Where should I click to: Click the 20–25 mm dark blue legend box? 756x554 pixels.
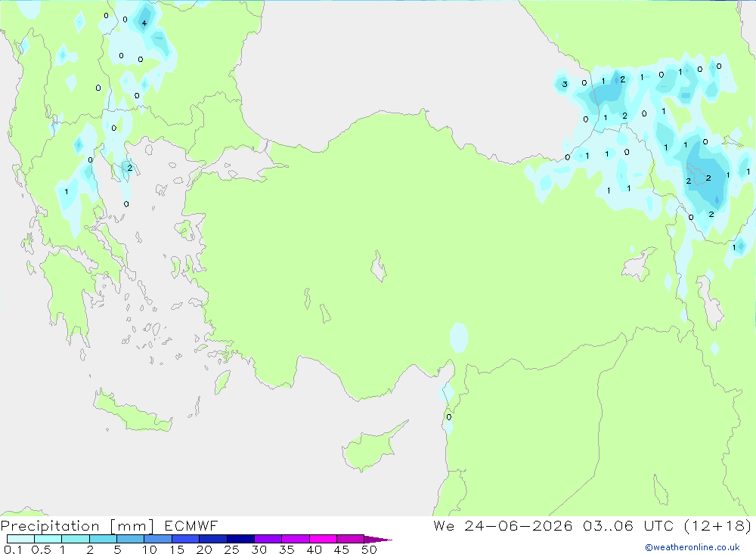(x=212, y=539)
